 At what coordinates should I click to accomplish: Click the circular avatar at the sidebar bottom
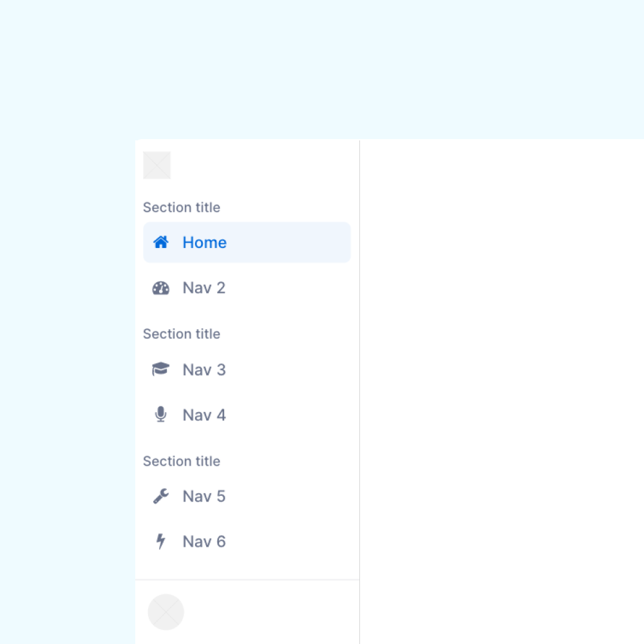point(166,612)
